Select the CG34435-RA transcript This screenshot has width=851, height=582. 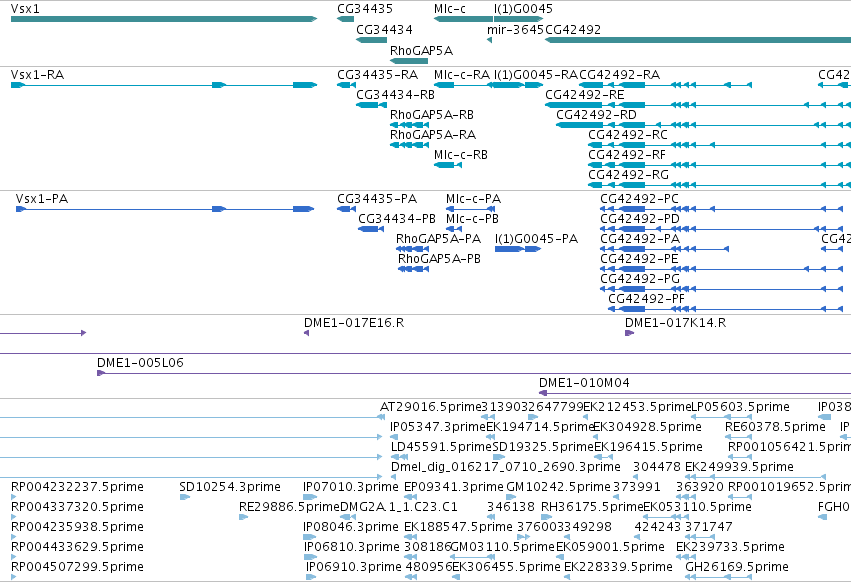[346, 85]
